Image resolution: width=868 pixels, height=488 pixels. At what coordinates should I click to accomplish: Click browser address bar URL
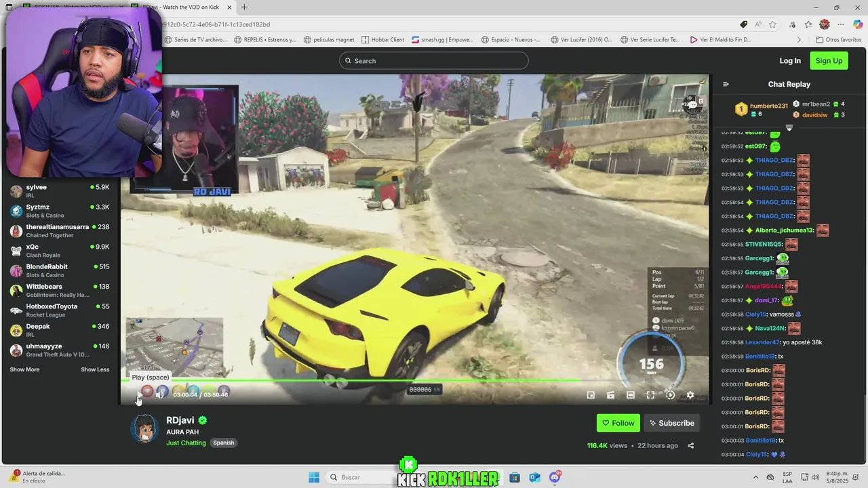217,24
